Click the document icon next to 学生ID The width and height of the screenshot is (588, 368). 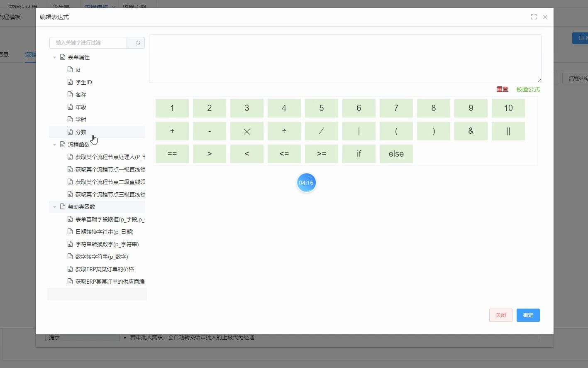click(x=70, y=82)
